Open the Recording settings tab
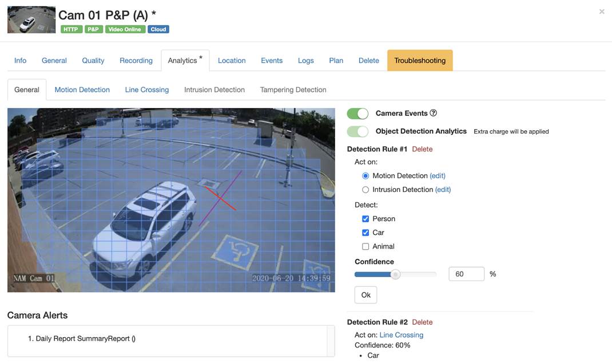This screenshot has height=364, width=612. (136, 60)
